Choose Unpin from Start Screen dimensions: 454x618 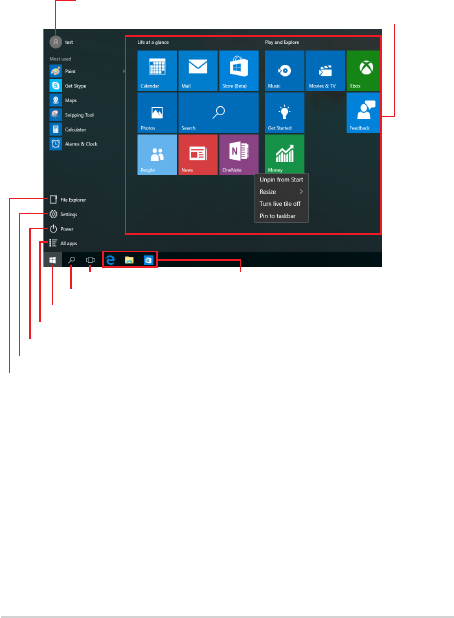[281, 180]
